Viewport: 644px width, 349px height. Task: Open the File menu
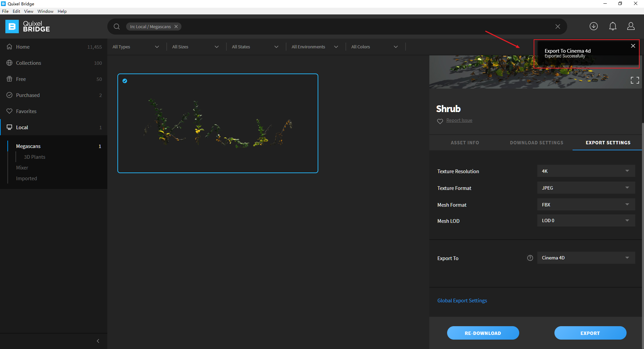pos(5,11)
